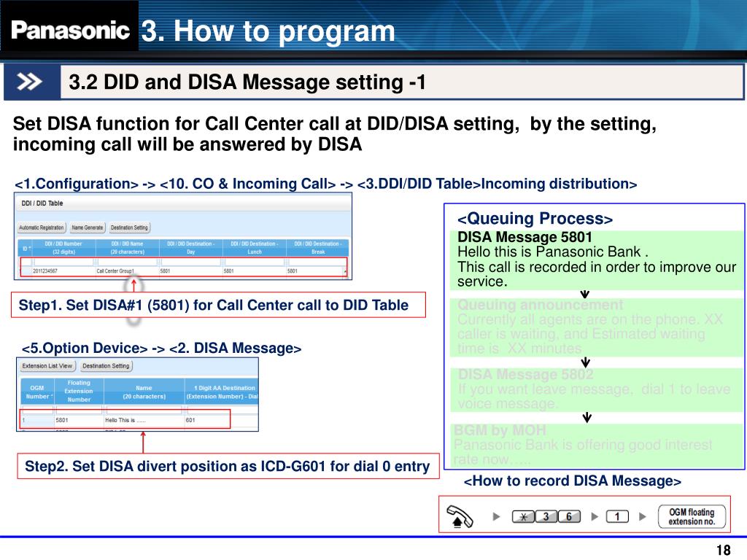This screenshot has height=560, width=747.
Task: Click the Queuing Process heading
Action: coord(535,218)
